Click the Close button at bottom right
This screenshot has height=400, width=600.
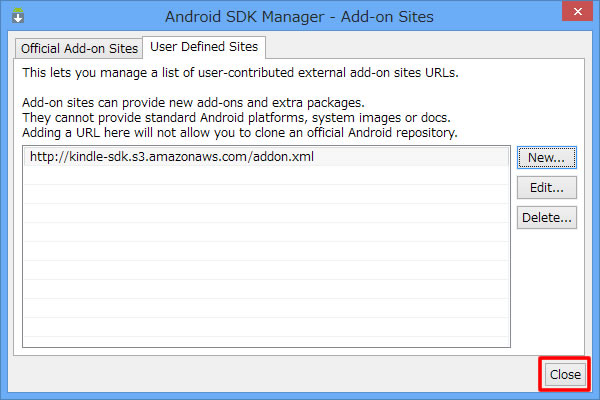click(565, 374)
